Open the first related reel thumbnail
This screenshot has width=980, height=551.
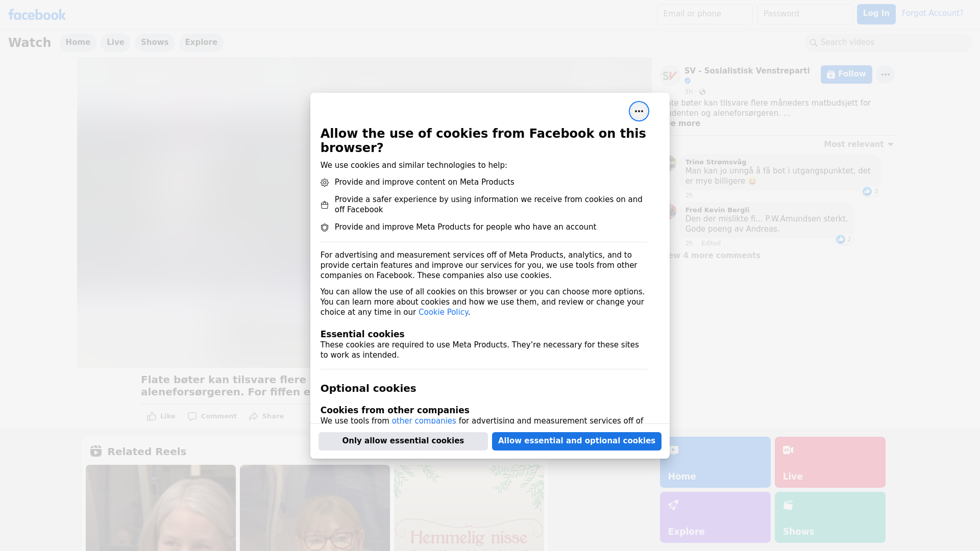(x=161, y=508)
